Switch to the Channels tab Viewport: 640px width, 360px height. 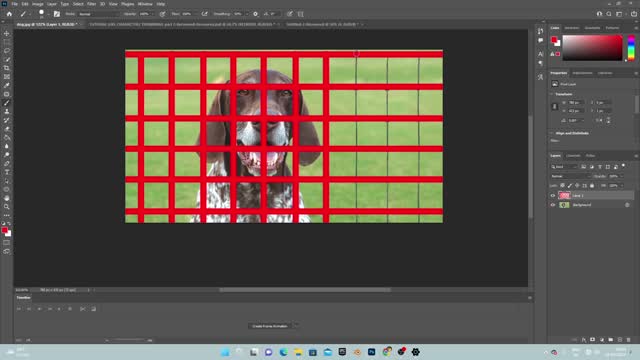tap(573, 156)
